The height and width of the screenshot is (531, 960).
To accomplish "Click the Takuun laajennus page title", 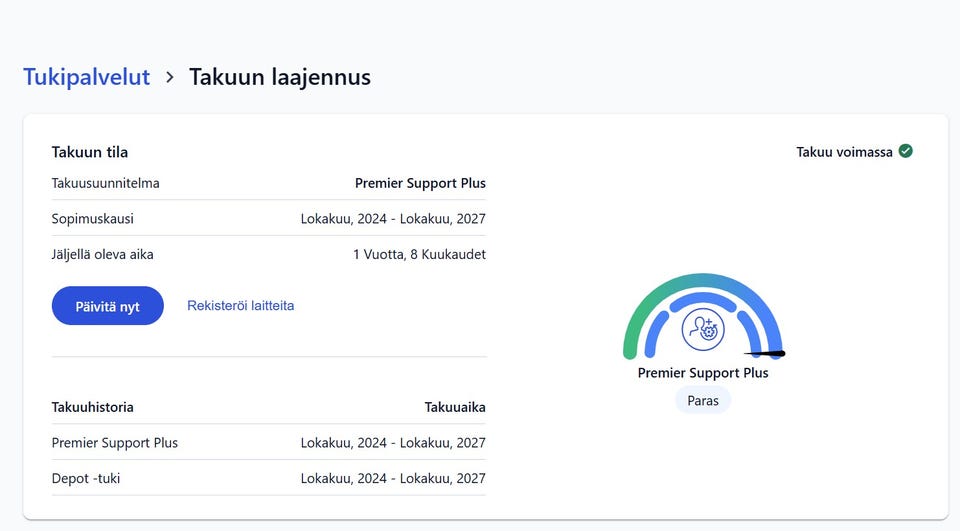I will click(280, 77).
